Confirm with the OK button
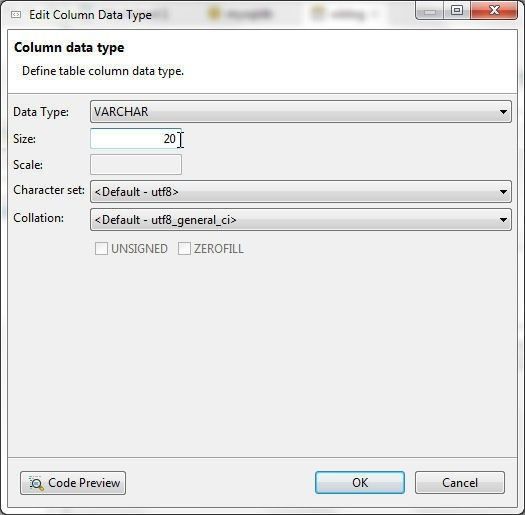The width and height of the screenshot is (525, 515). point(360,483)
